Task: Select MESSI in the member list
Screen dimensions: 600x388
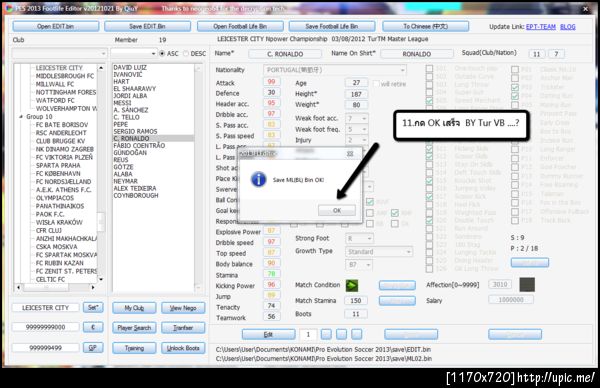Action: [122, 103]
